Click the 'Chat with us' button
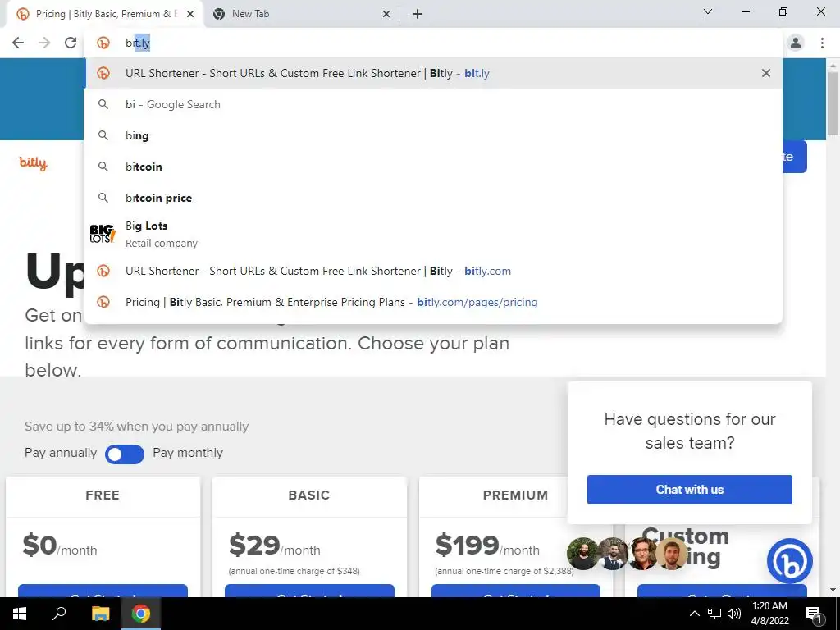Viewport: 840px width, 630px height. coord(689,490)
